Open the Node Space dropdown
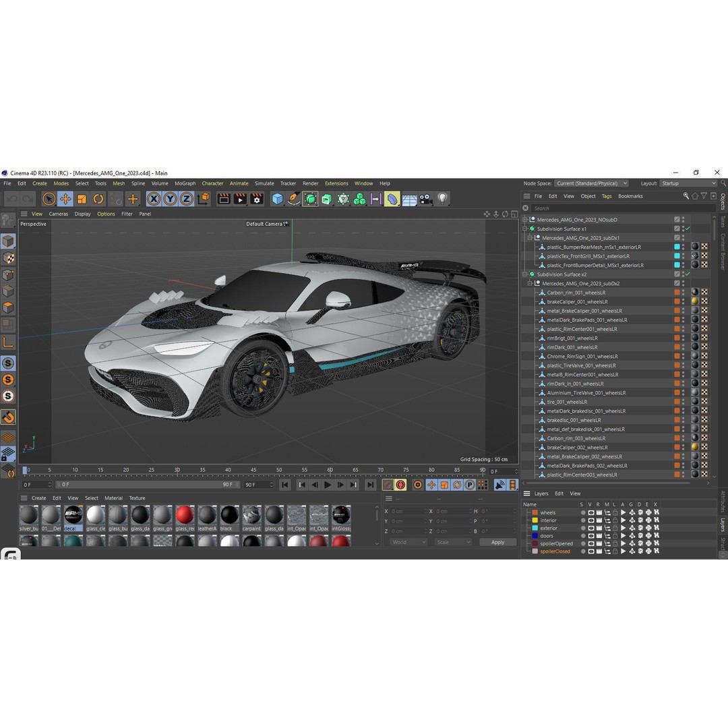Viewport: 728px width, 728px height. 591,183
